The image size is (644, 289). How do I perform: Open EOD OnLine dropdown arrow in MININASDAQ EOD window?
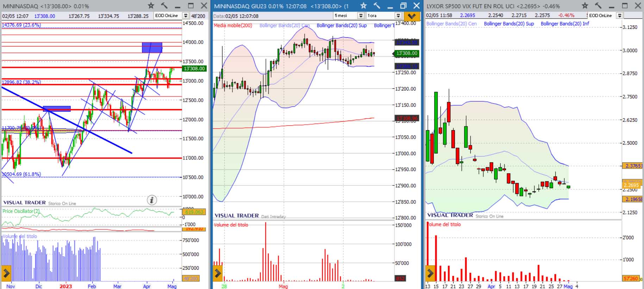186,16
